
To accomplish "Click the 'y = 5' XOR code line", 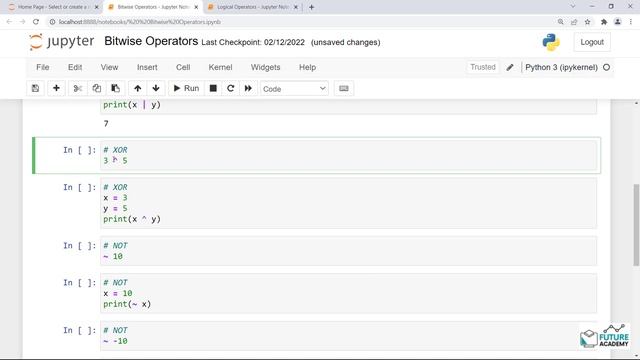I will point(115,209).
